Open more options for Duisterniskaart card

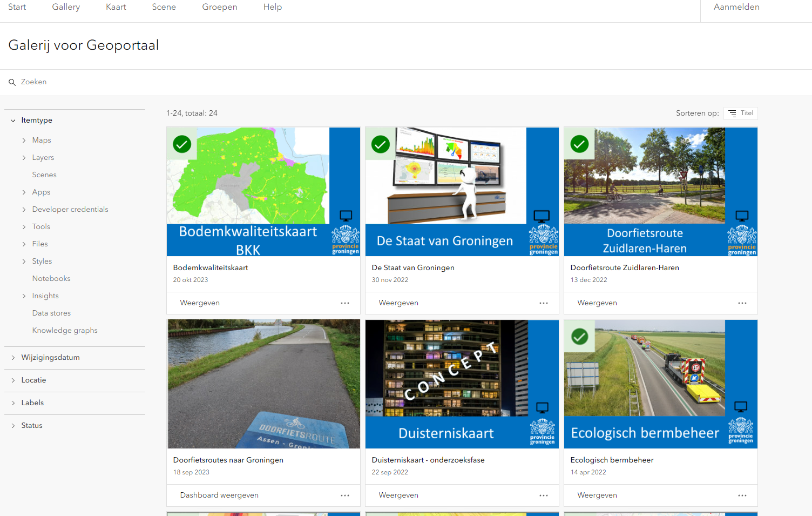(x=544, y=495)
